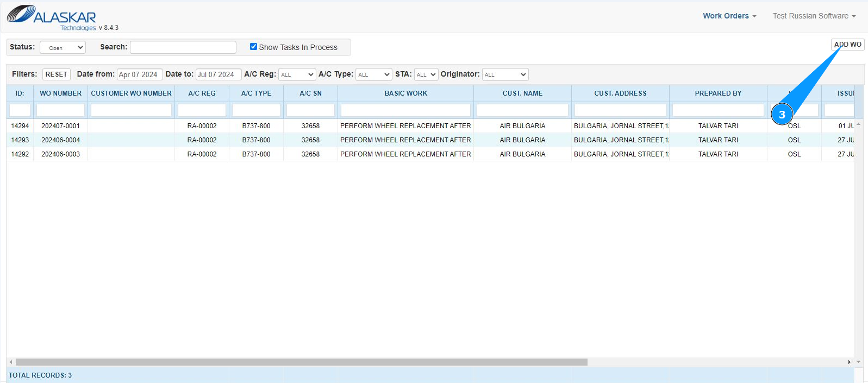Image resolution: width=868 pixels, height=383 pixels.
Task: Click WO number 202406-0004
Action: pyautogui.click(x=61, y=140)
